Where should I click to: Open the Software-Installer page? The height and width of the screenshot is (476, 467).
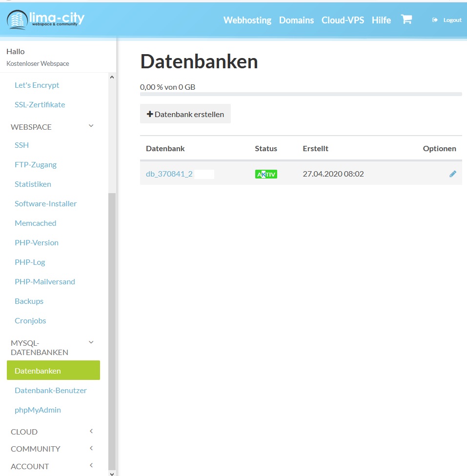45,203
